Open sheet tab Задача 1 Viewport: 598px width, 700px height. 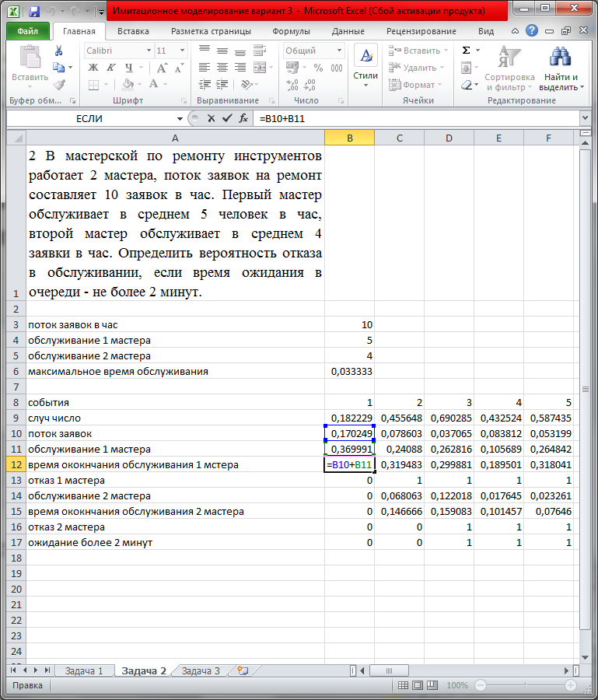(x=83, y=670)
